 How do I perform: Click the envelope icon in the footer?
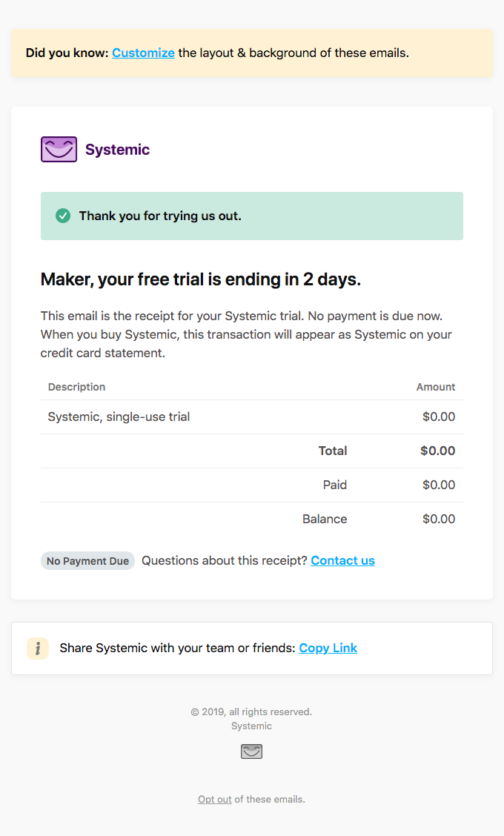[x=251, y=751]
